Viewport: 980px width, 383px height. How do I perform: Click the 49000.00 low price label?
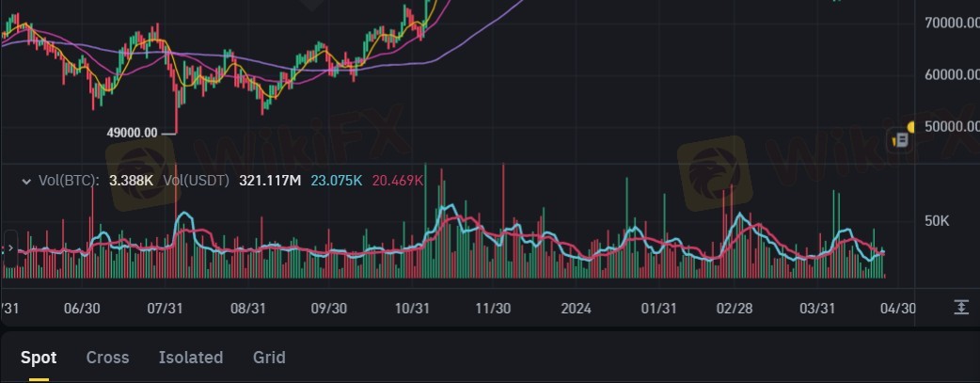coord(133,133)
